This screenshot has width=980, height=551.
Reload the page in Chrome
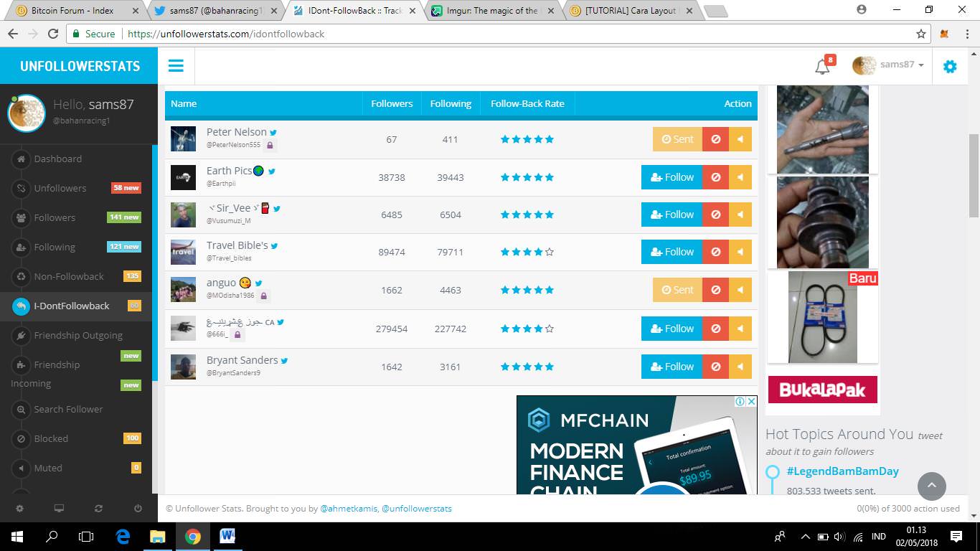pos(53,34)
